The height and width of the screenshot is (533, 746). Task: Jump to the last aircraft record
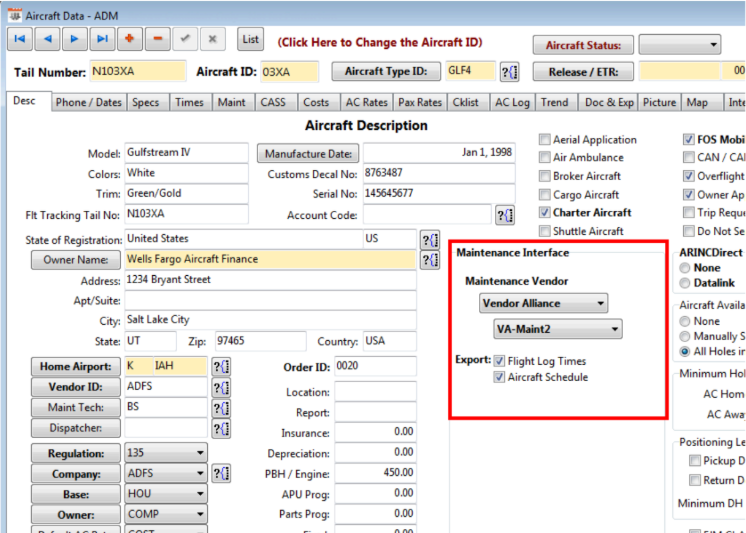pos(101,40)
